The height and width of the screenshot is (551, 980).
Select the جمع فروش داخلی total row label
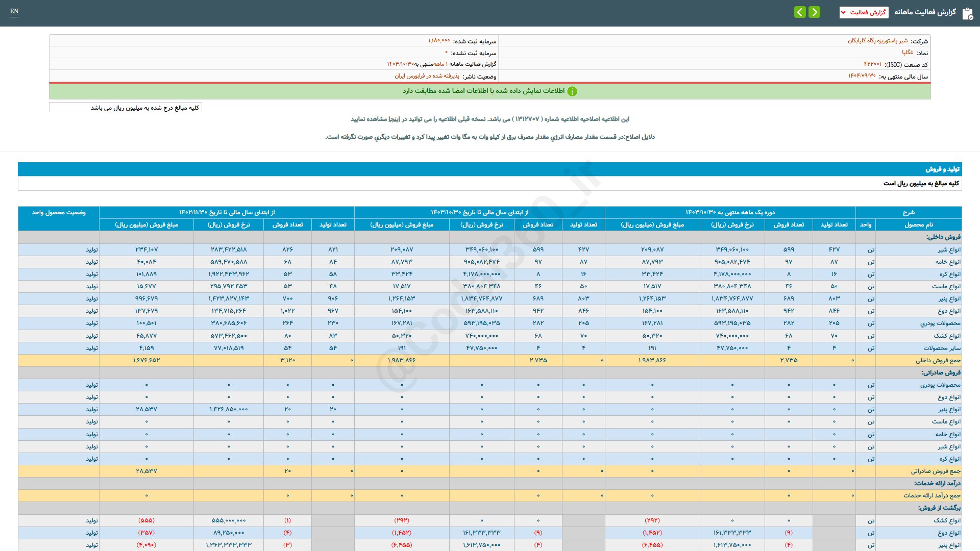click(938, 360)
